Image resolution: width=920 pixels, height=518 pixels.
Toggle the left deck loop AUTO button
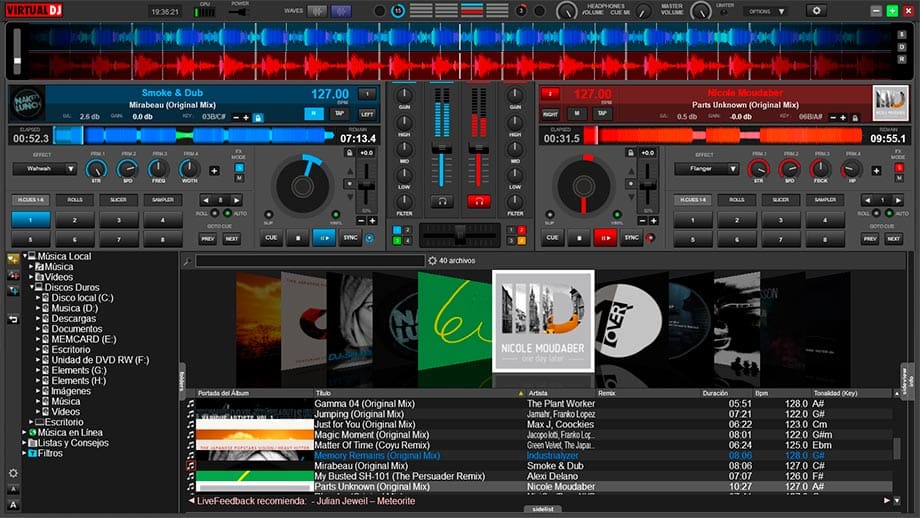tap(227, 214)
